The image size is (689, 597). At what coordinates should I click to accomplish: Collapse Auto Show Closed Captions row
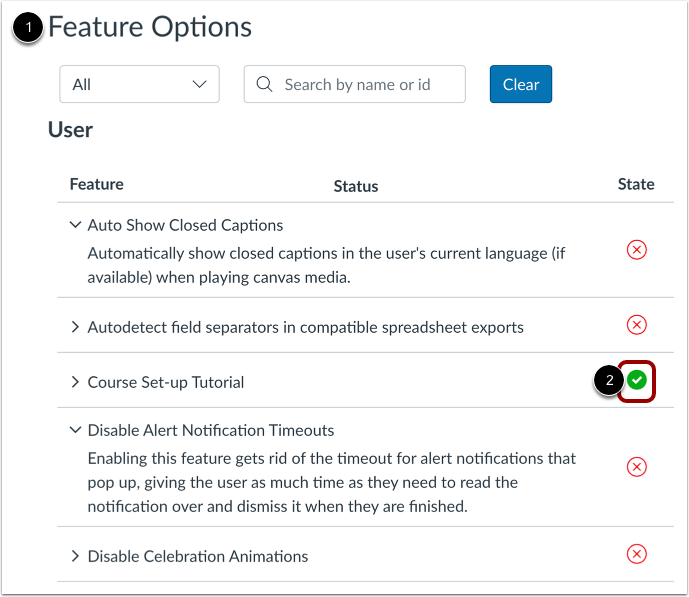76,225
